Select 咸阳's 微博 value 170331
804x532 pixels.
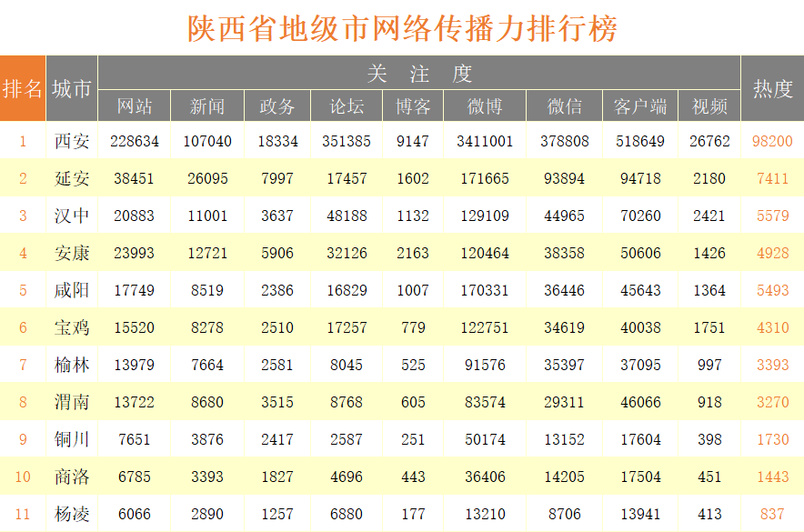pyautogui.click(x=485, y=290)
